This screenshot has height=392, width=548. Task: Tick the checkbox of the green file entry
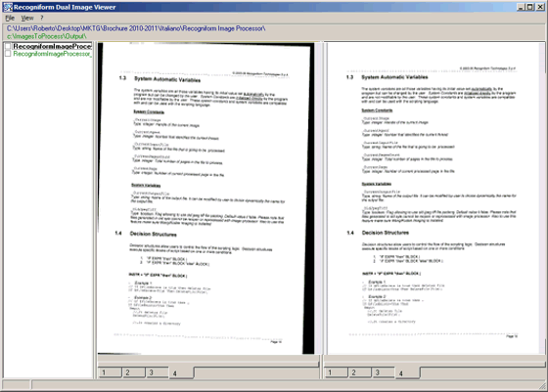8,54
